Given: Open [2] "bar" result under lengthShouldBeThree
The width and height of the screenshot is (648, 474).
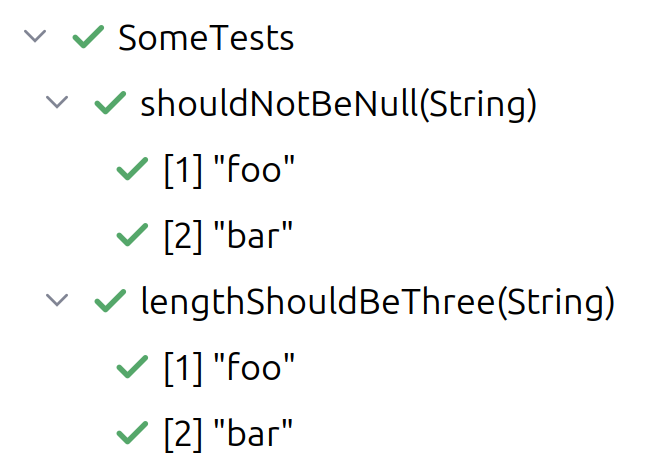Looking at the screenshot, I should click(229, 433).
